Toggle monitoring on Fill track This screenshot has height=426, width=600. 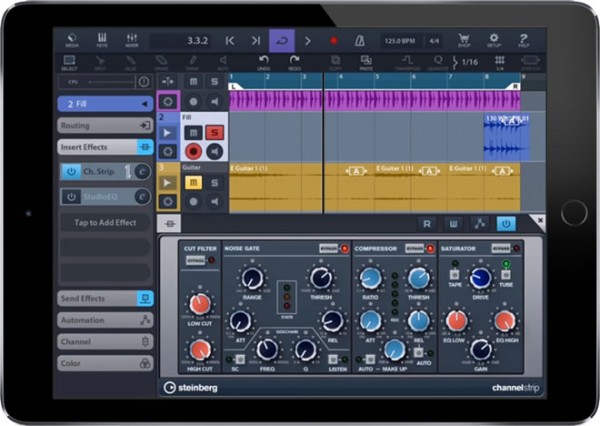[x=215, y=152]
